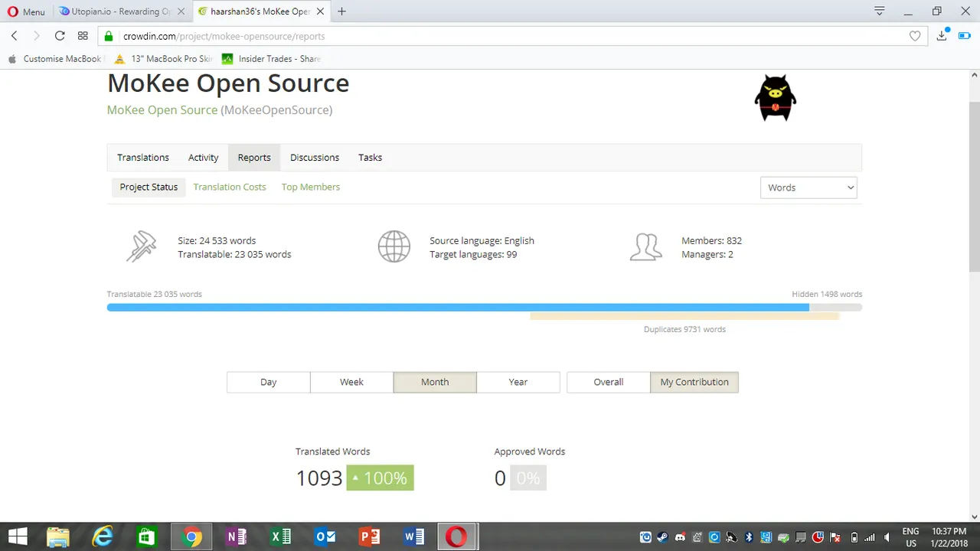Open the Discussions tab

pos(315,158)
